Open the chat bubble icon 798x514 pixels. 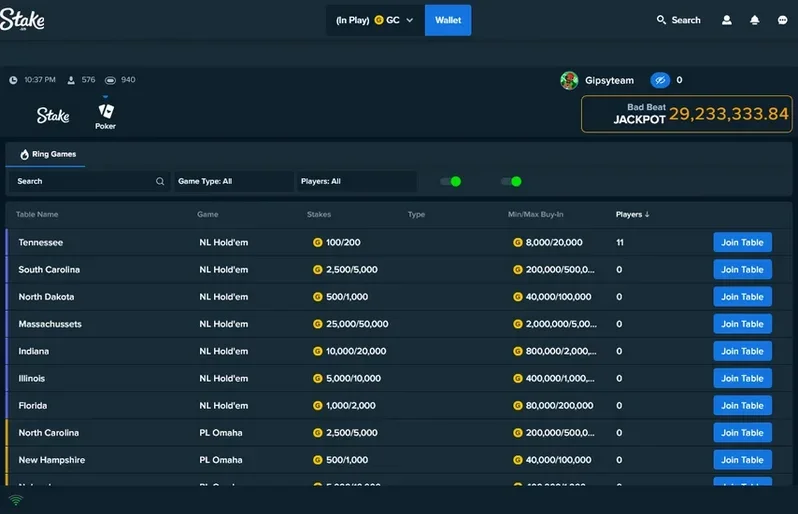tap(782, 20)
